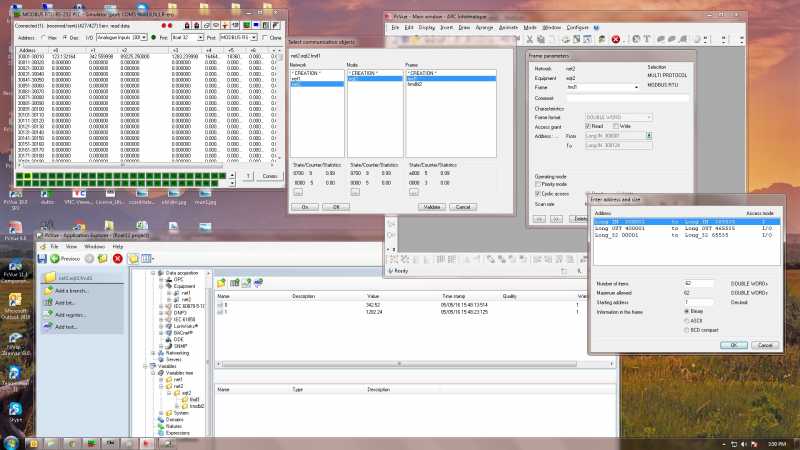Click the new register icon above the variable list
Screen dimensions: 800x450
(x=246, y=283)
